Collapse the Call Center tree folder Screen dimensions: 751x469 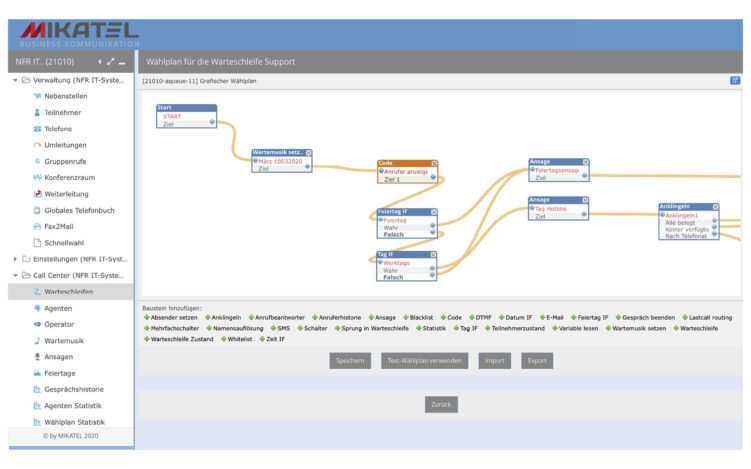(15, 275)
